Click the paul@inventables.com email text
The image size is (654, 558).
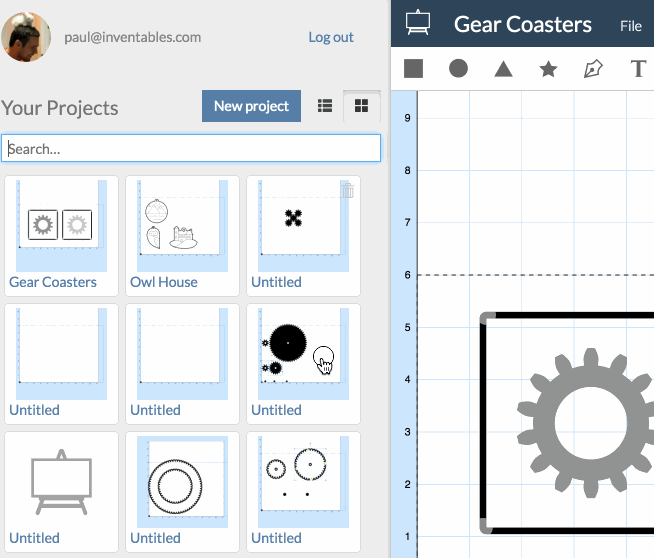coord(132,37)
